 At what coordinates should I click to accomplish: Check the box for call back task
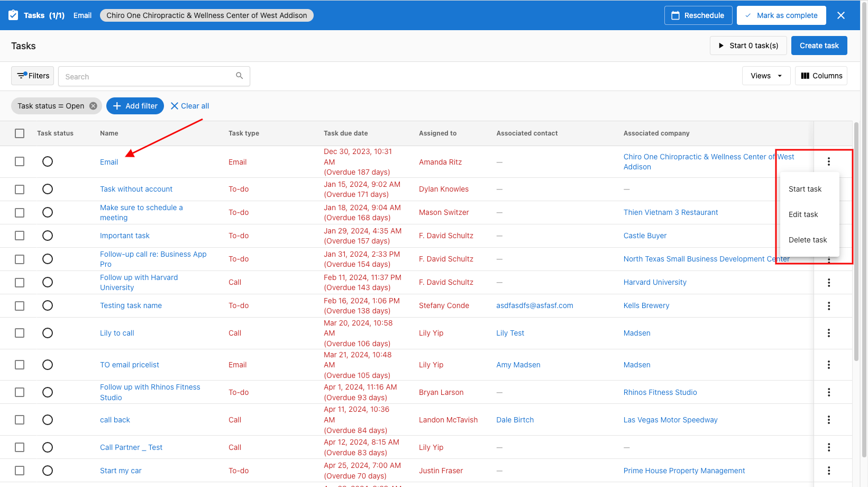click(x=20, y=420)
